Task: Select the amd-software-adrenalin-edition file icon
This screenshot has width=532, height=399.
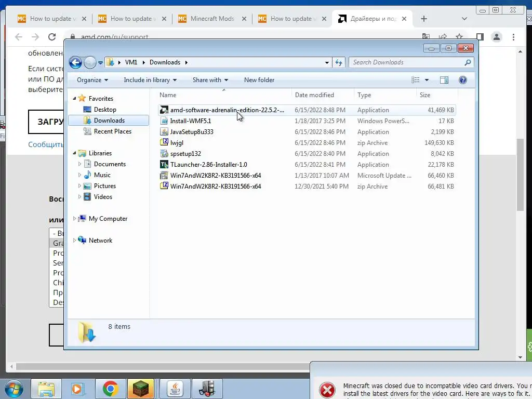Action: pos(164,110)
